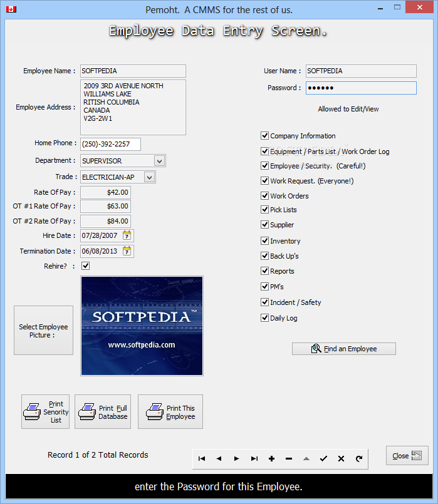Go to the previous employee record
This screenshot has width=438, height=504.
pyautogui.click(x=219, y=459)
